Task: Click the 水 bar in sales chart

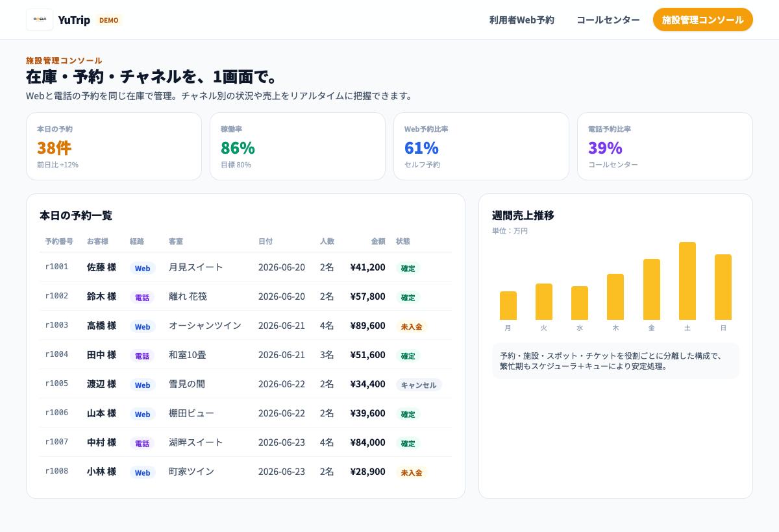Action: coord(580,303)
